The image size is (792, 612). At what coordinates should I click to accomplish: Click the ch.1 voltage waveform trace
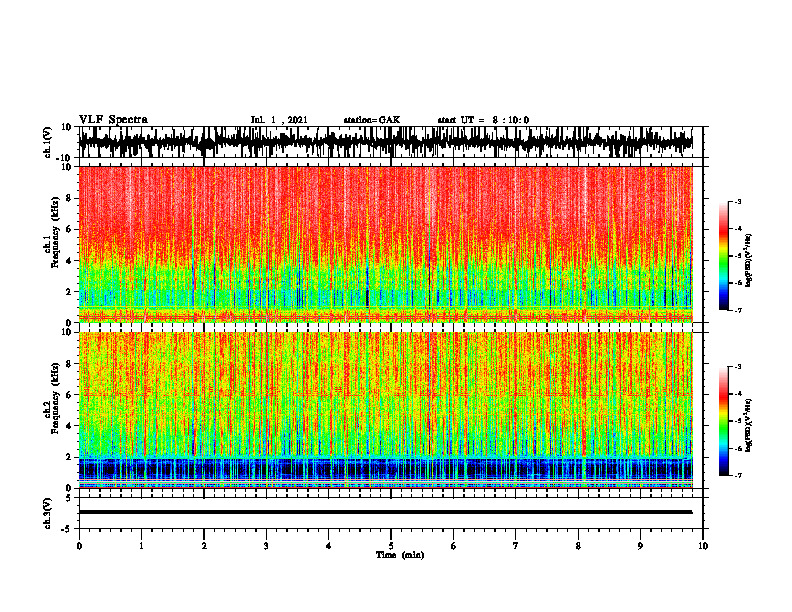click(x=385, y=142)
